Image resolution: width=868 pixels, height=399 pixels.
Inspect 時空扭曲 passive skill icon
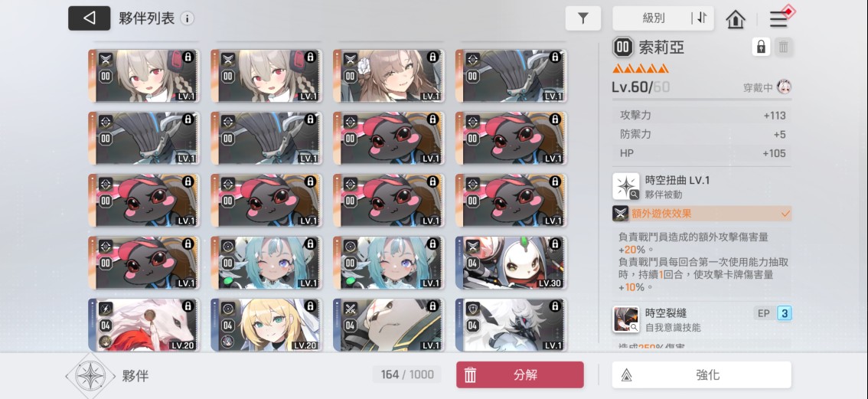click(626, 186)
